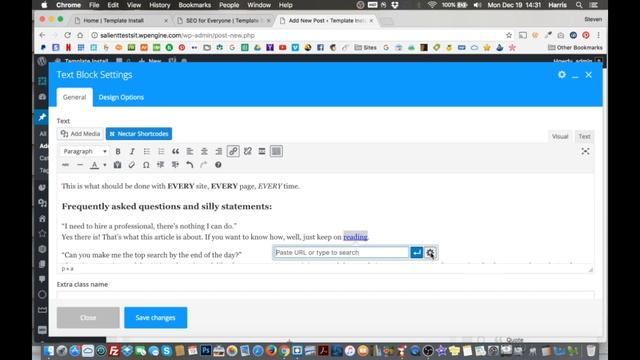The width and height of the screenshot is (640, 360).
Task: Open Other Bookmarks folder
Action: [x=575, y=48]
